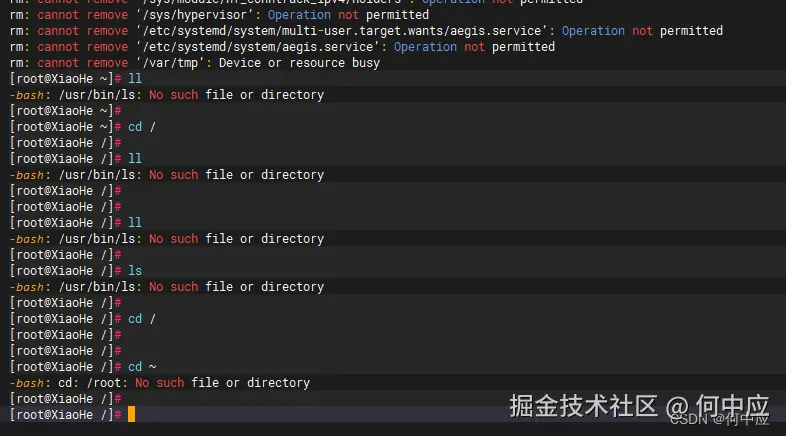Click the '/sys/hypervisor' path in rm error
The image size is (786, 436).
point(198,15)
